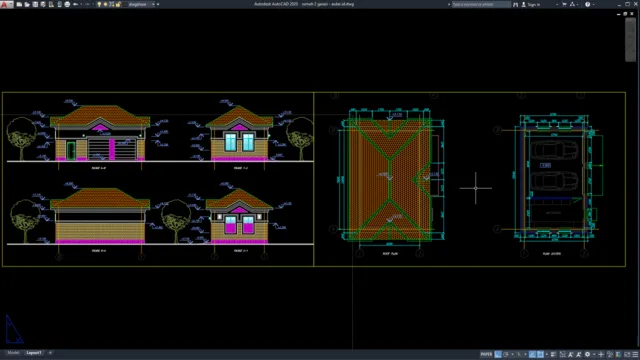The width and height of the screenshot is (640, 360).
Task: Click the annotation visibility icon in status bar
Action: tap(578, 354)
